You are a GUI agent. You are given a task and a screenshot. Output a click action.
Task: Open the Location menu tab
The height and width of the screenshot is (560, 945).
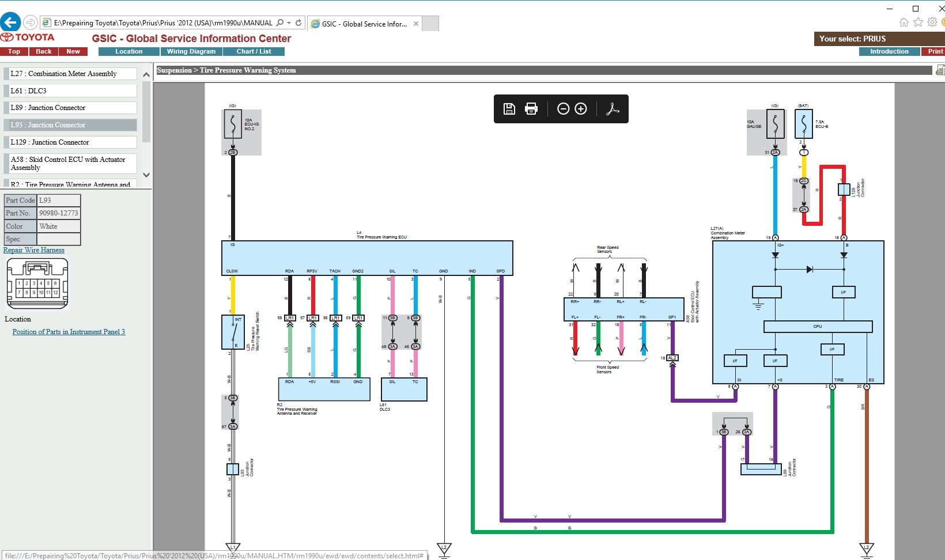tap(128, 51)
